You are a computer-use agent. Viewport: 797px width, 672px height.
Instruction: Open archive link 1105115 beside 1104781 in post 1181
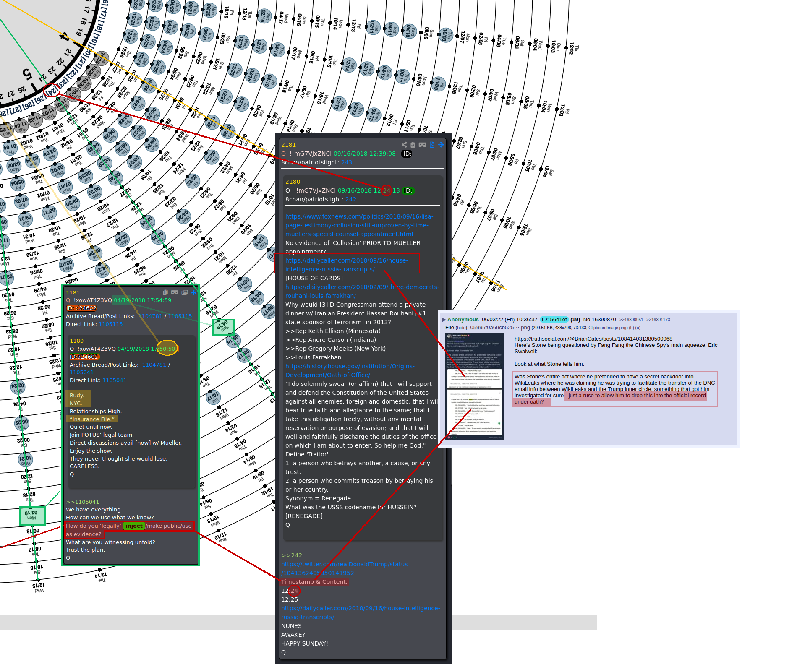pyautogui.click(x=180, y=316)
